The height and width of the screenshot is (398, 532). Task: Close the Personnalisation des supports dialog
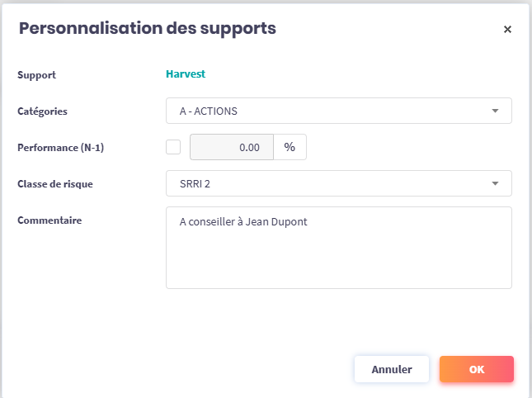coord(507,30)
